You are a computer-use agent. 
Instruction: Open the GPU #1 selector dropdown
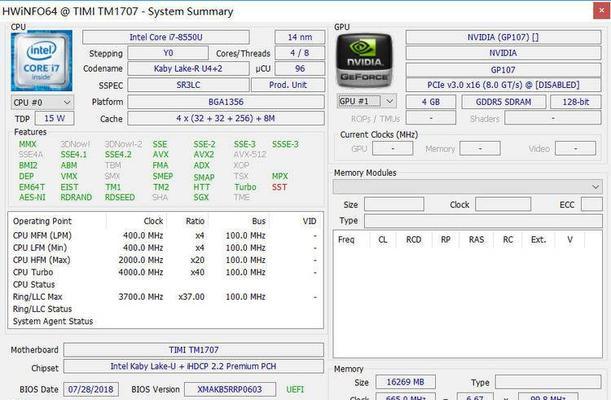pyautogui.click(x=367, y=101)
